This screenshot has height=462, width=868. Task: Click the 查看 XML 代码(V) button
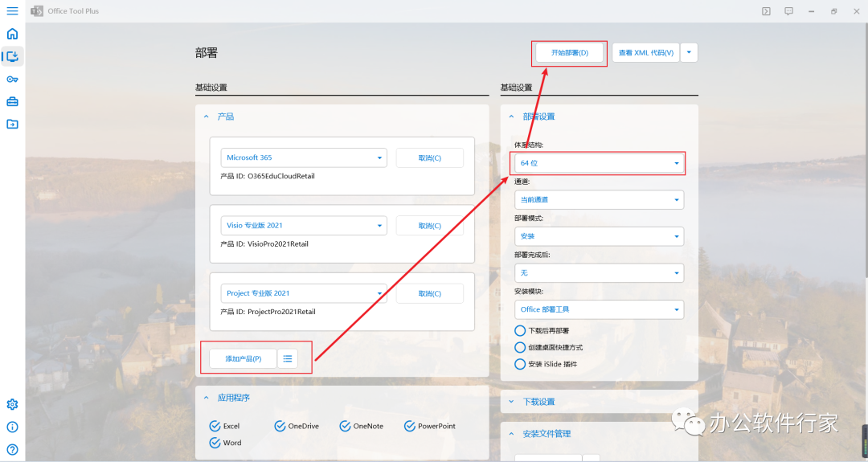[x=645, y=52]
